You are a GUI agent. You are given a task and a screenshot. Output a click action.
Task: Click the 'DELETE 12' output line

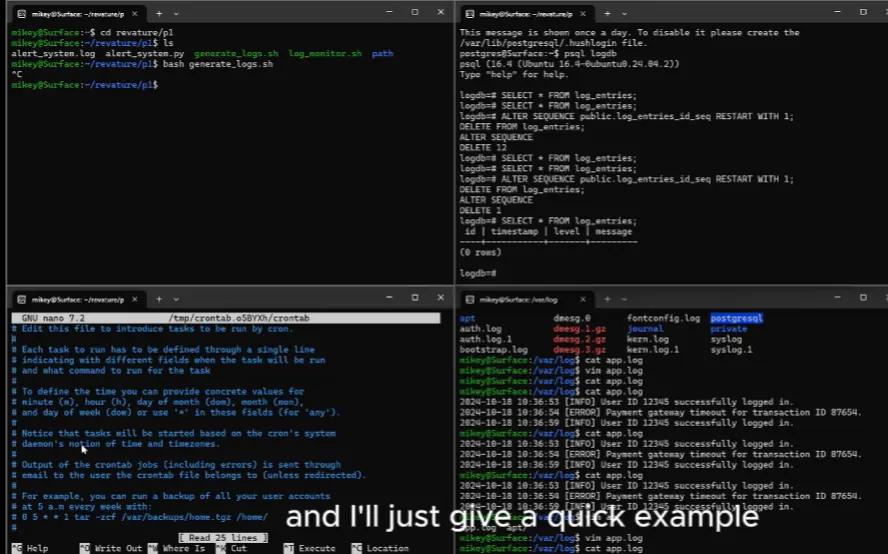[483, 147]
